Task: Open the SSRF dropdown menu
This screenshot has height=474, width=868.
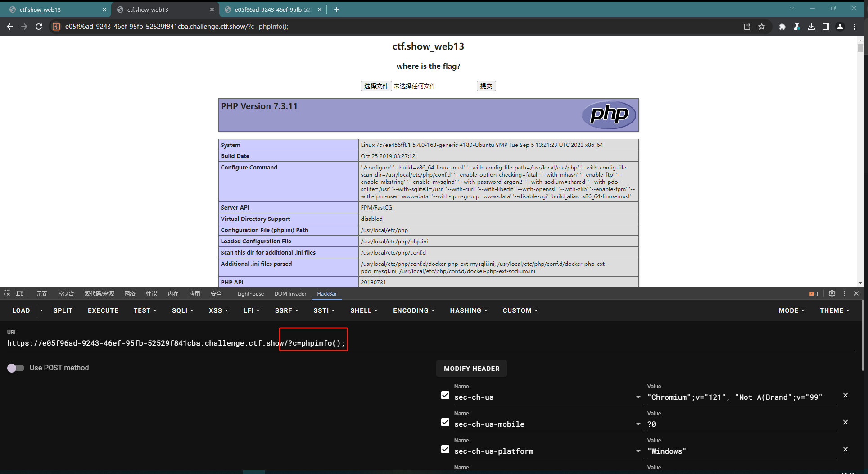Action: pos(286,310)
